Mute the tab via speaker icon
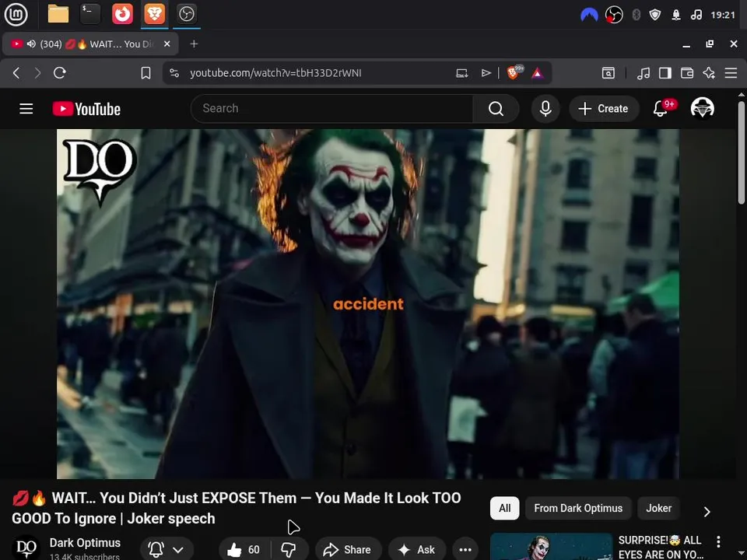 (31, 44)
